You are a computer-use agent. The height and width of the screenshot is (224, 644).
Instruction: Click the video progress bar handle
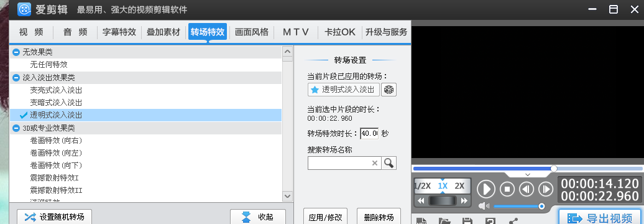pyautogui.click(x=554, y=169)
